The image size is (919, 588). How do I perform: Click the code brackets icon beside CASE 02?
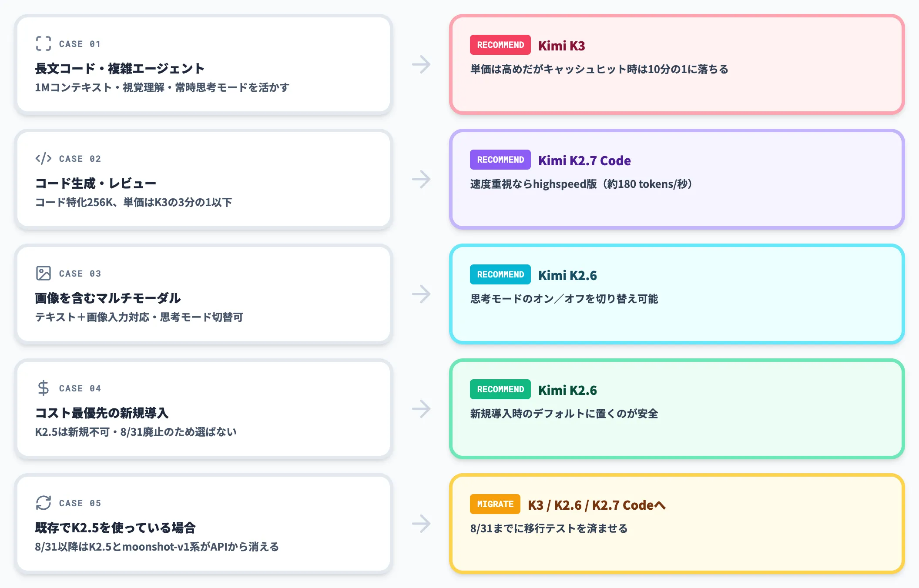click(44, 158)
